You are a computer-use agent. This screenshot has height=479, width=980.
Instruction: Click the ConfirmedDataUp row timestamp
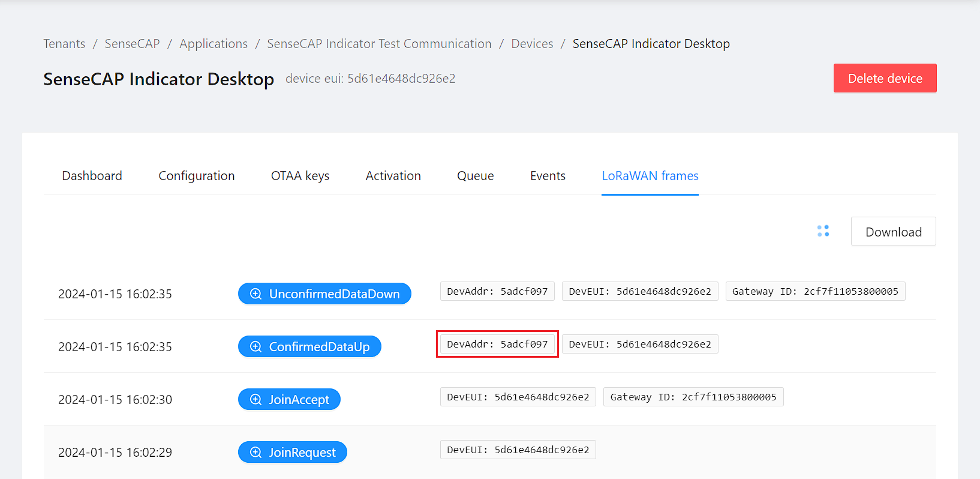115,347
